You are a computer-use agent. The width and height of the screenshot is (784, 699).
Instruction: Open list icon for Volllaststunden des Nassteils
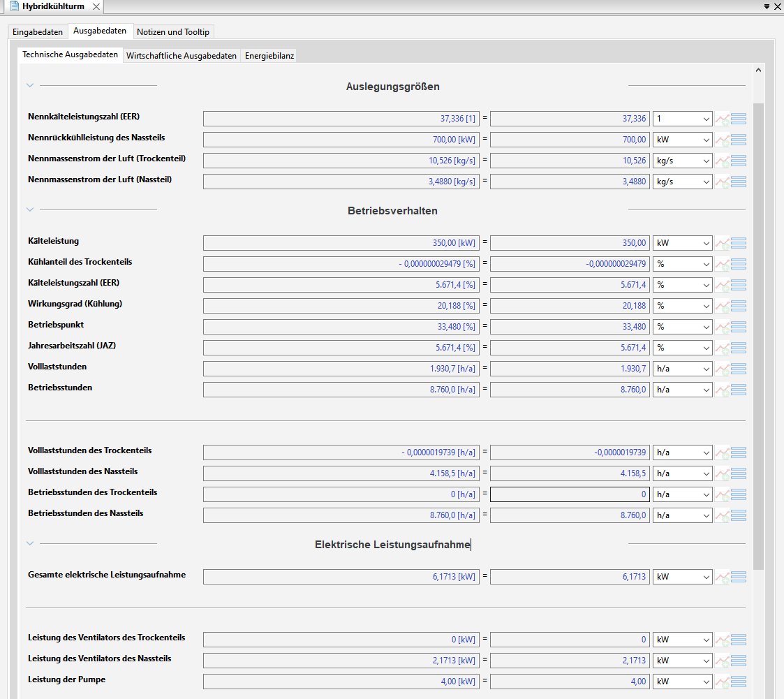coord(739,473)
